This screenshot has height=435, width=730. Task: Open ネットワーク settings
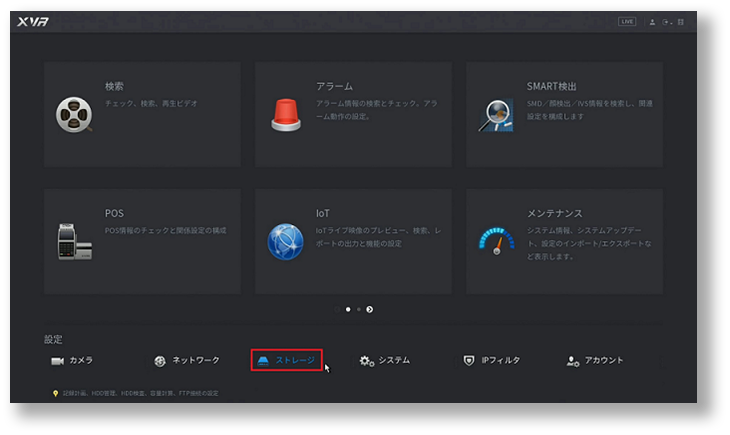point(187,360)
